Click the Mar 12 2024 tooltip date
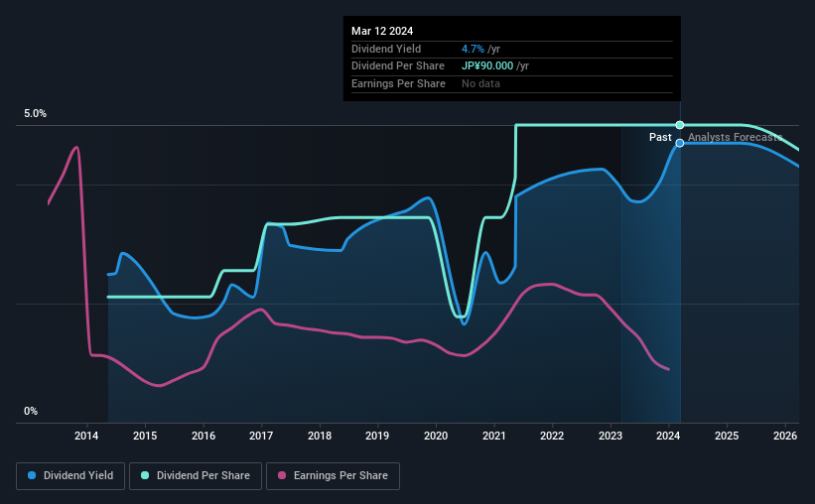The image size is (815, 504). (x=382, y=31)
